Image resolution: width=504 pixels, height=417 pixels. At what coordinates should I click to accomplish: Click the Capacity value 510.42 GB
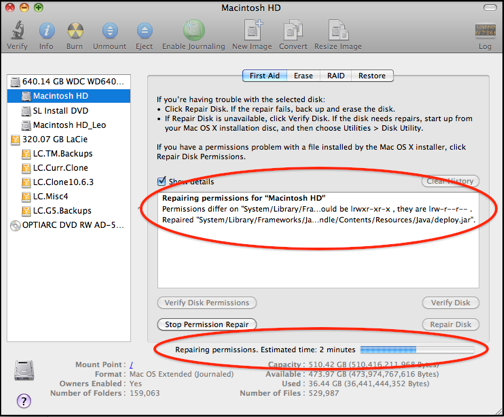[x=373, y=364]
